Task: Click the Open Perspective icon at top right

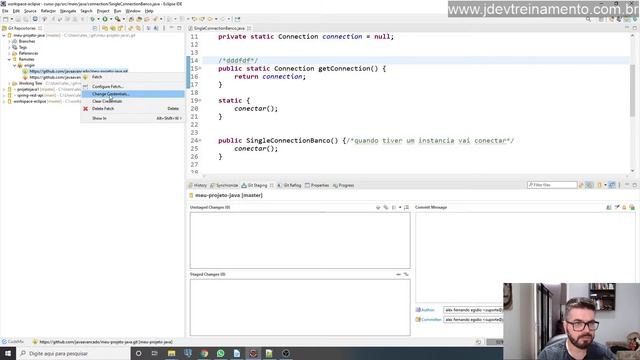Action: click(x=602, y=19)
